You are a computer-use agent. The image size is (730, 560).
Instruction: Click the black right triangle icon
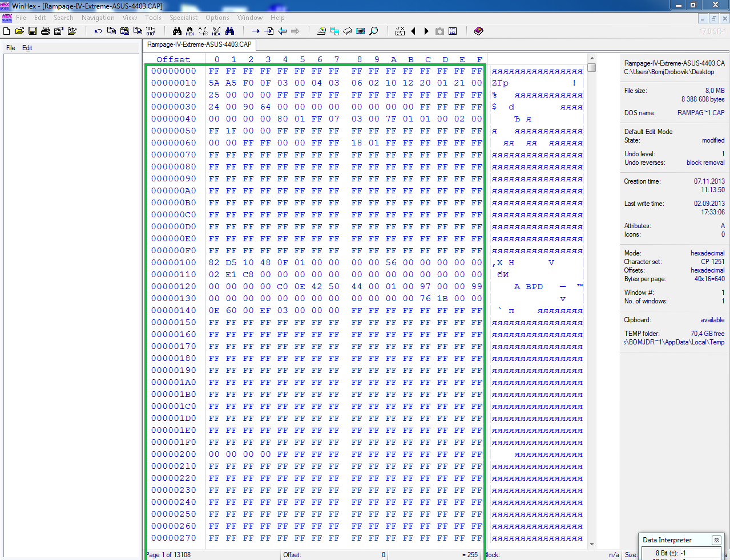[426, 31]
